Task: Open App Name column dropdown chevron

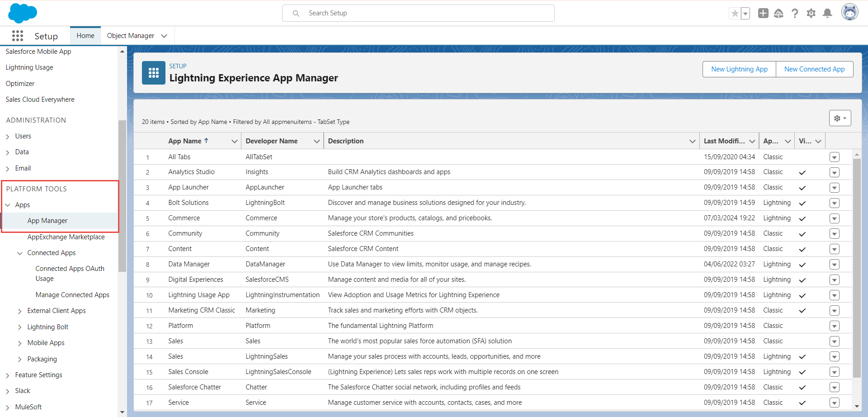Action: [234, 142]
